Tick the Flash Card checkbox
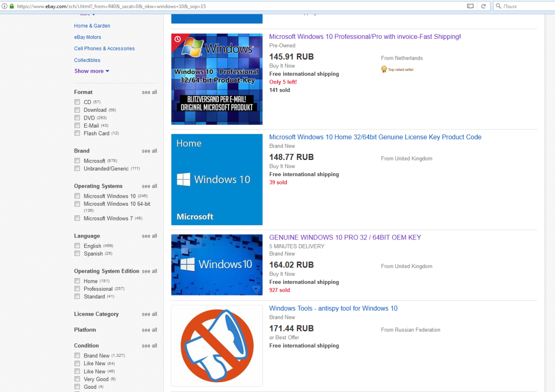Viewport: 555px width, 392px height. tap(77, 133)
